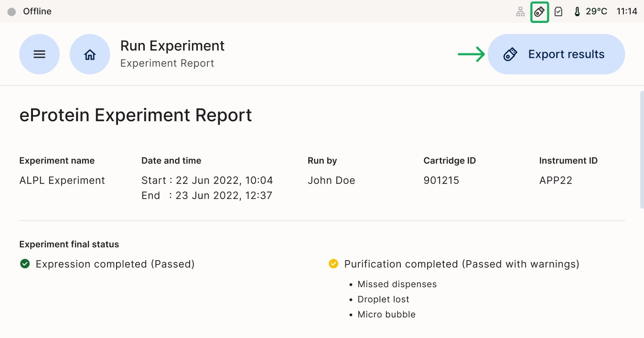This screenshot has height=338, width=644.
Task: Click the Date and time label
Action: (x=172, y=161)
